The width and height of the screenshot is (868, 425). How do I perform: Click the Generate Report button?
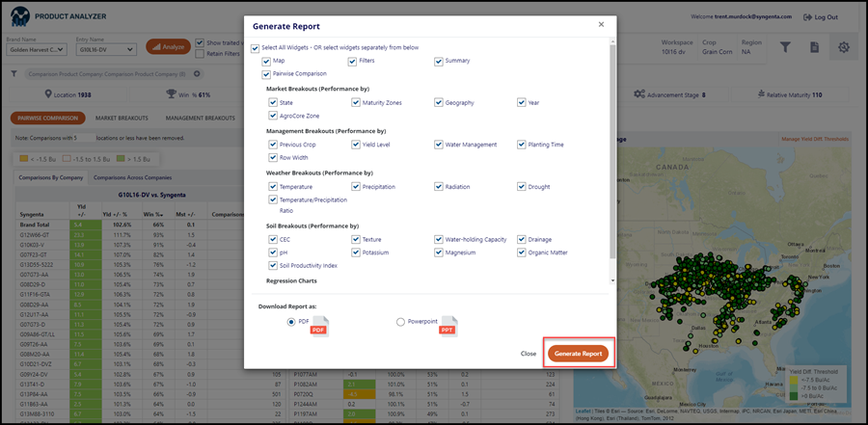tap(578, 354)
